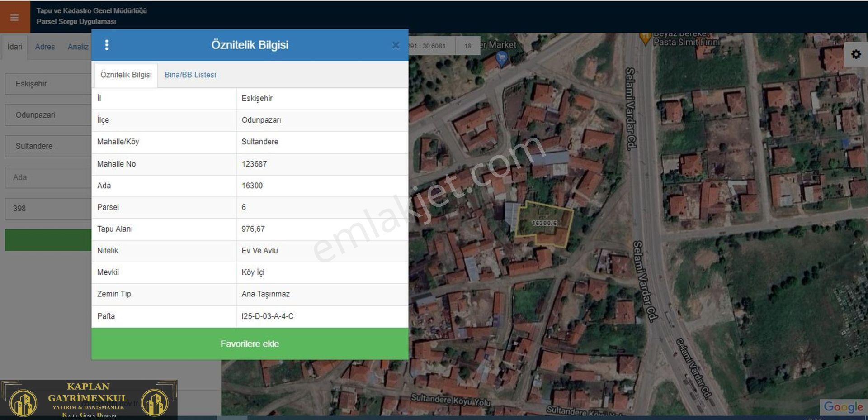868x420 pixels.
Task: Open the Adres tab in the side panel
Action: tap(45, 47)
